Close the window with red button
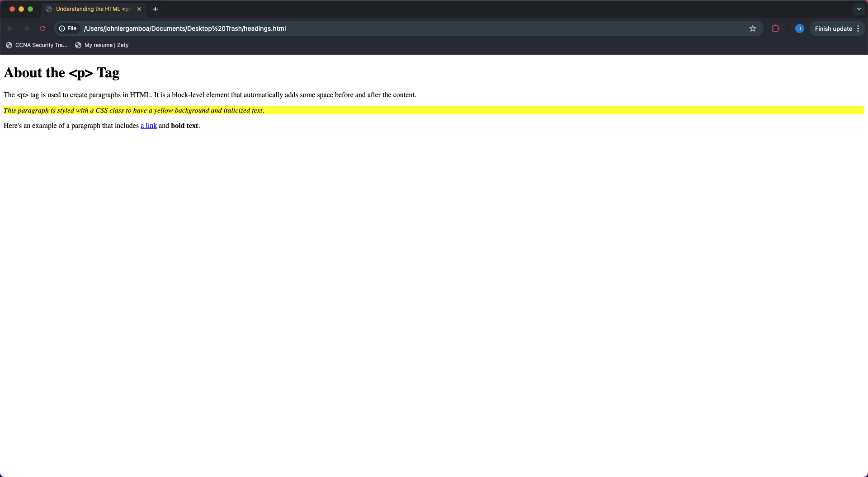868x477 pixels. [x=12, y=9]
